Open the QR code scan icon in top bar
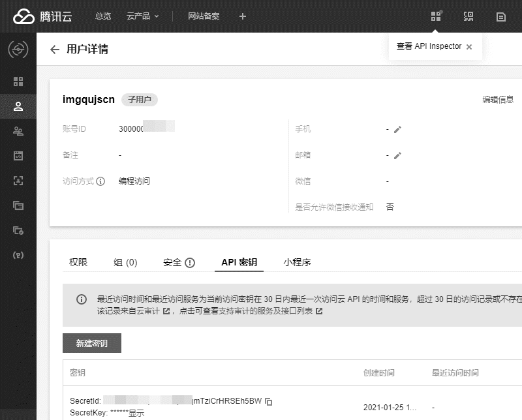522x420 pixels. (x=468, y=16)
